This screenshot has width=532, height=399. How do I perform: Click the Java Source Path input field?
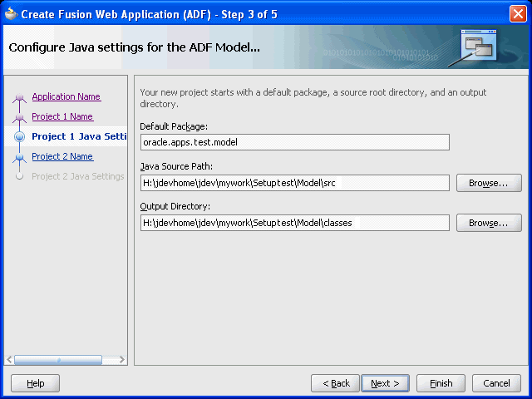[x=295, y=183]
